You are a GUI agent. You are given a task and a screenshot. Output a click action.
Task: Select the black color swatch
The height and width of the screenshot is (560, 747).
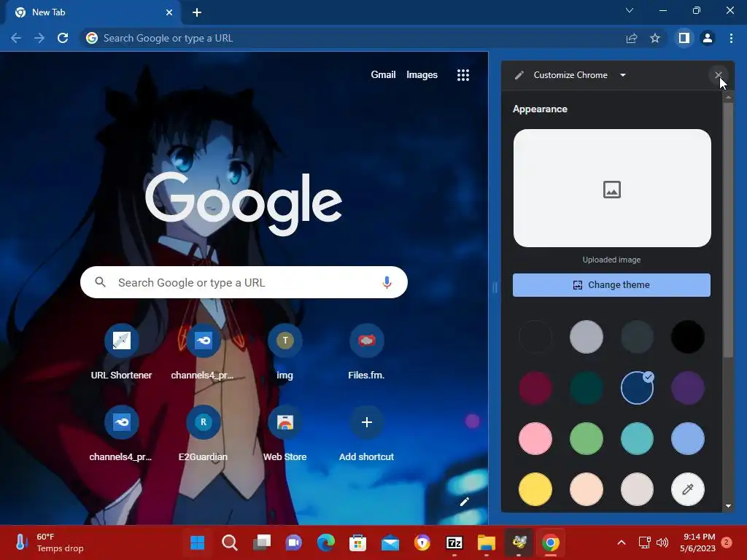click(x=687, y=337)
